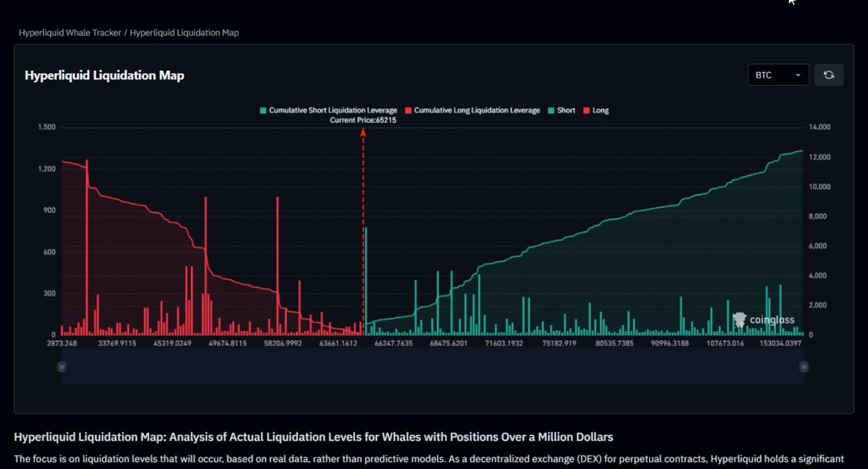
Task: Click the 1,200 left axis value
Action: click(x=47, y=169)
